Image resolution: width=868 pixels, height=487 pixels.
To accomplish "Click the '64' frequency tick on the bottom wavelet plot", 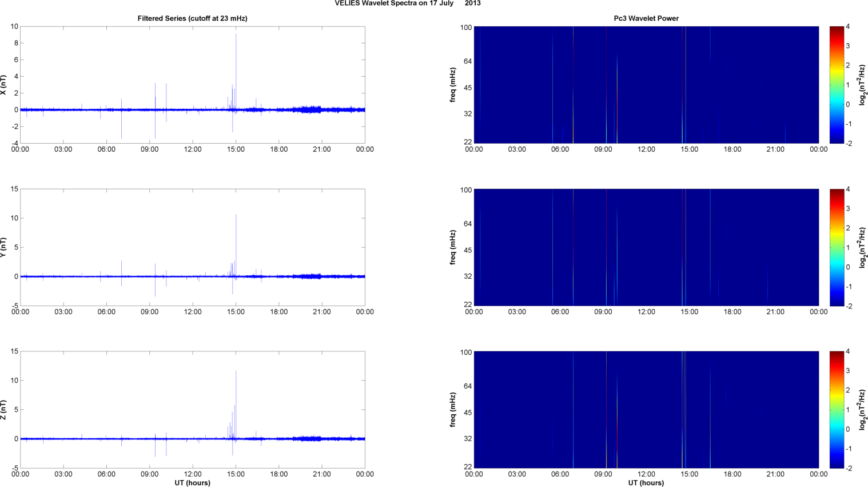I will tap(468, 386).
